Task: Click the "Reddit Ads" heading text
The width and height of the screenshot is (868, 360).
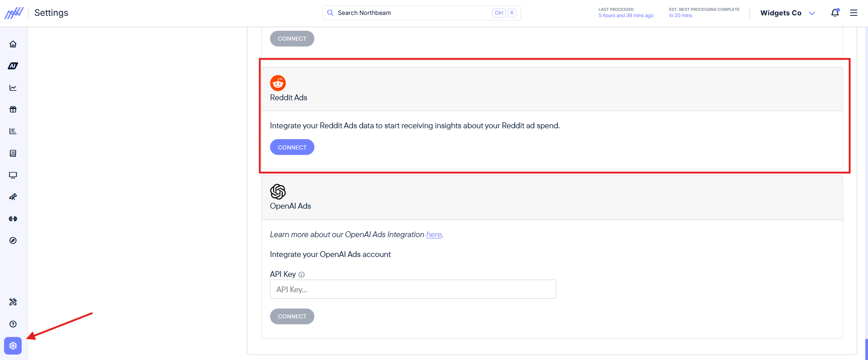Action: tap(289, 98)
